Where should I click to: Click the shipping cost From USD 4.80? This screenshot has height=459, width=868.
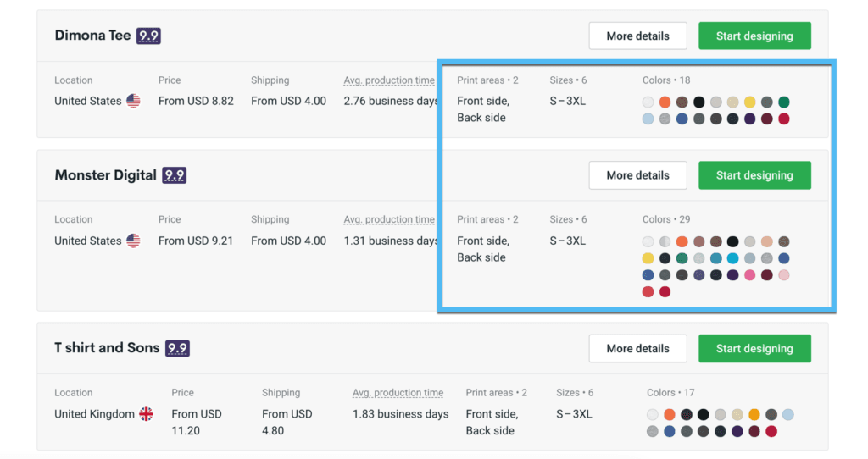[287, 423]
